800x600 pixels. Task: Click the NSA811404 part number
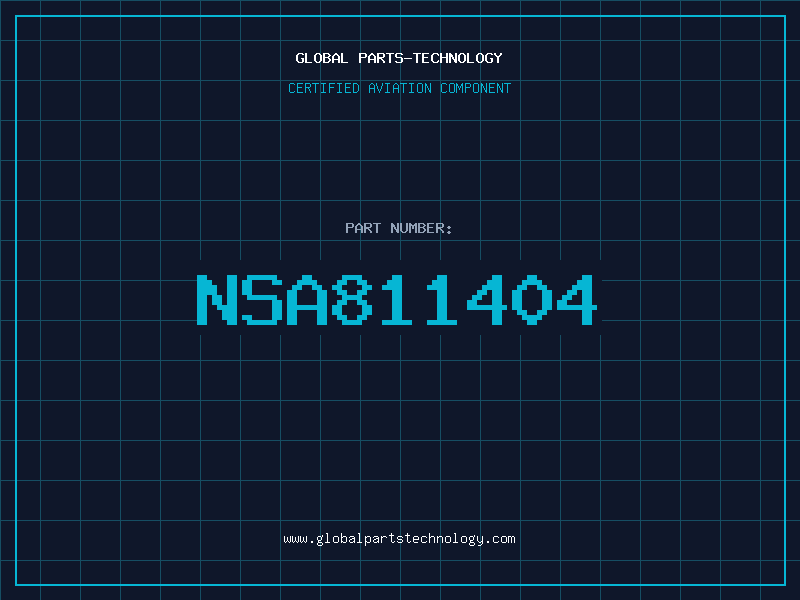pos(397,299)
